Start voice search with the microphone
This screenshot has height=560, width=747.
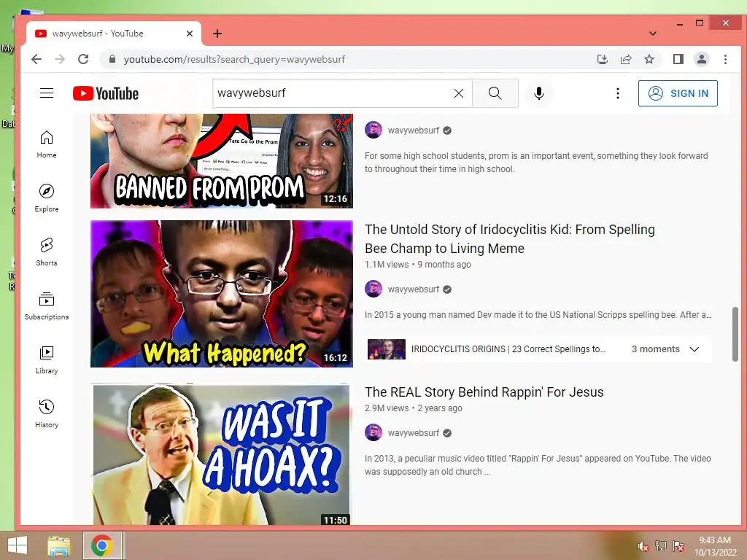[x=539, y=93]
